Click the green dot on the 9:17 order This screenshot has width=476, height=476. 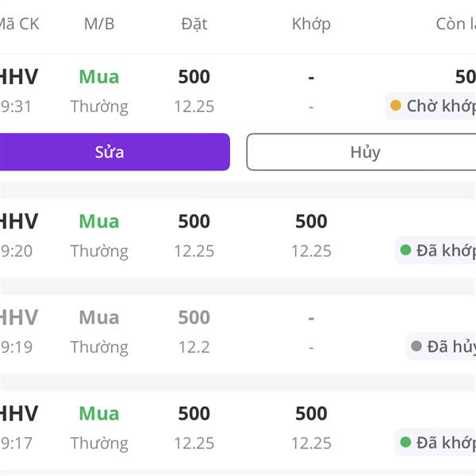(x=405, y=443)
